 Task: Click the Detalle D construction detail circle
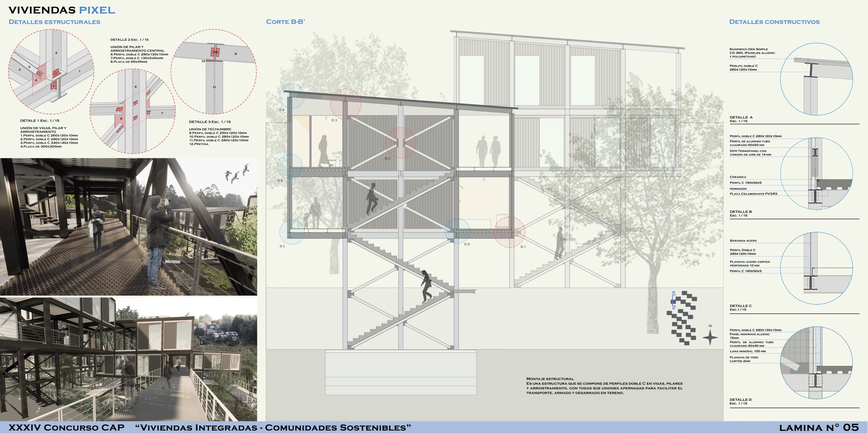816,363
